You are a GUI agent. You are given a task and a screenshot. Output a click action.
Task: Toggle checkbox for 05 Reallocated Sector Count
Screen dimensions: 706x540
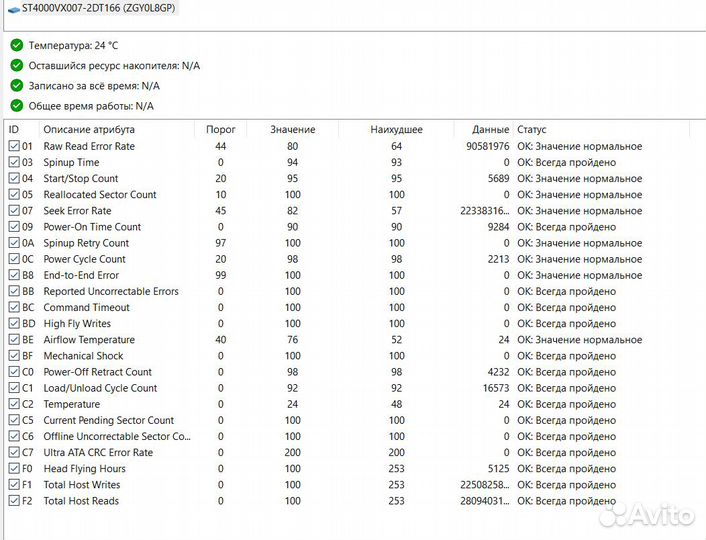click(13, 195)
